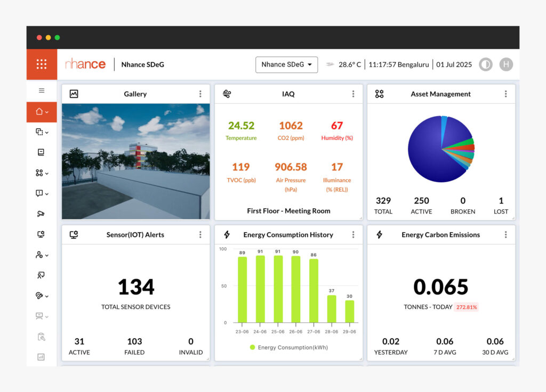Open the Nhance SDeG site dropdown

point(287,64)
